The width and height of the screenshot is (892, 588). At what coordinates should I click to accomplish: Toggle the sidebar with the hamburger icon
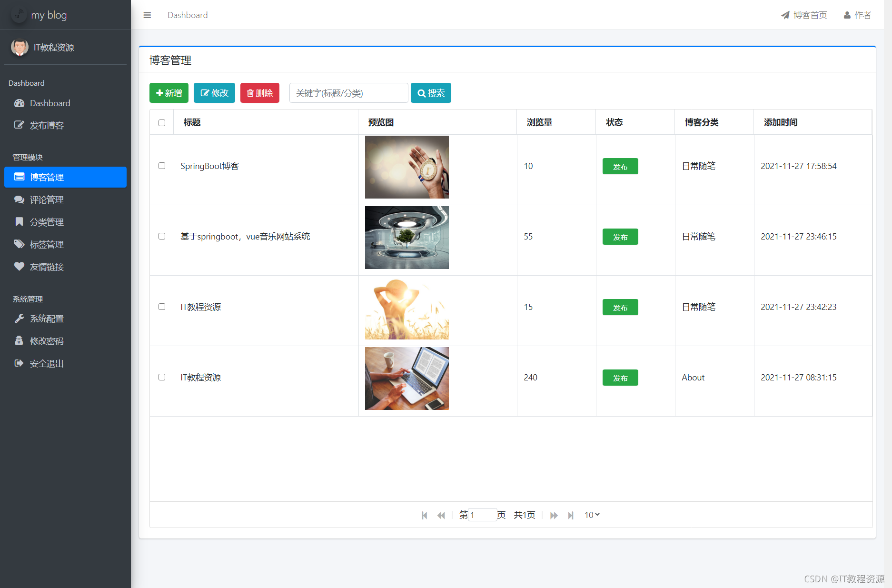coord(147,15)
